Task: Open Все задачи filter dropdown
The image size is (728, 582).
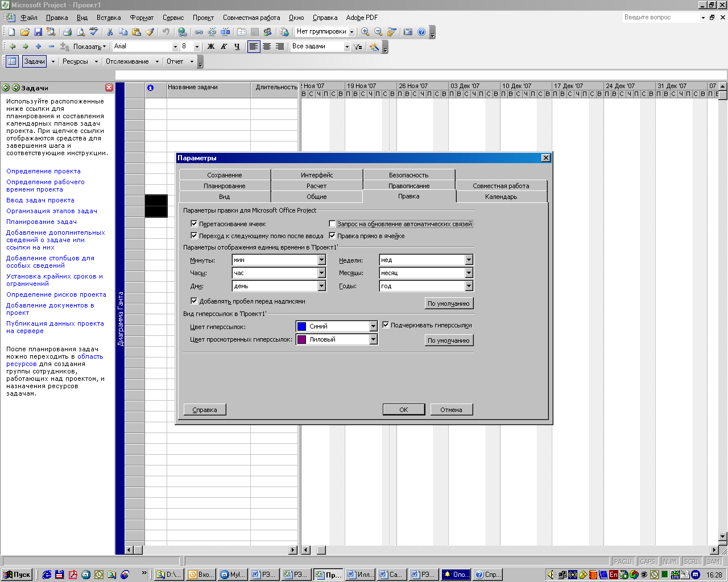Action: [x=347, y=47]
